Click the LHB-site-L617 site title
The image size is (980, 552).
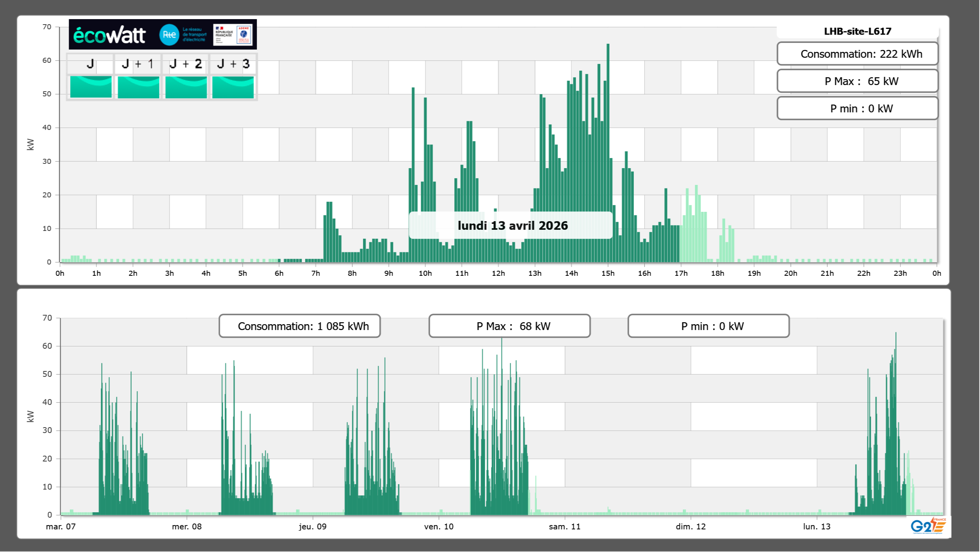pos(857,31)
